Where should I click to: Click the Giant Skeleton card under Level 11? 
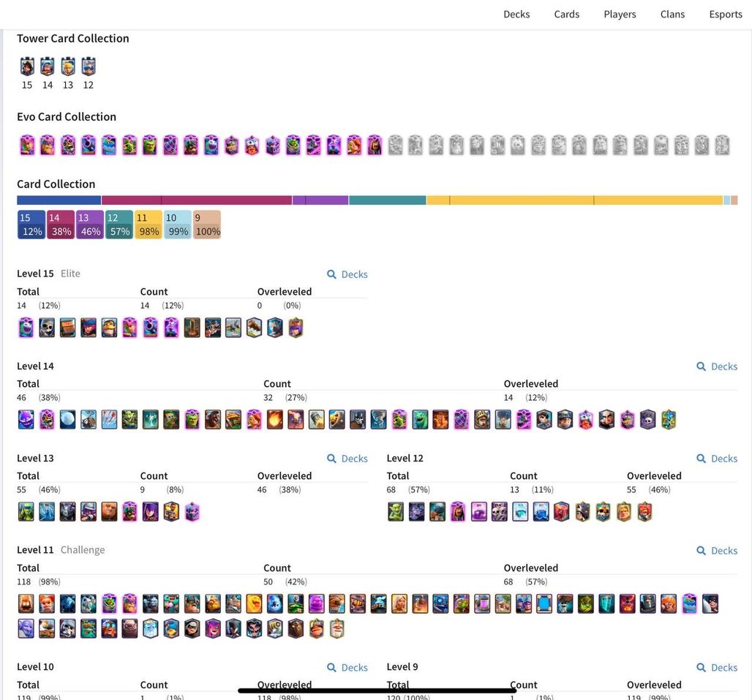67,629
